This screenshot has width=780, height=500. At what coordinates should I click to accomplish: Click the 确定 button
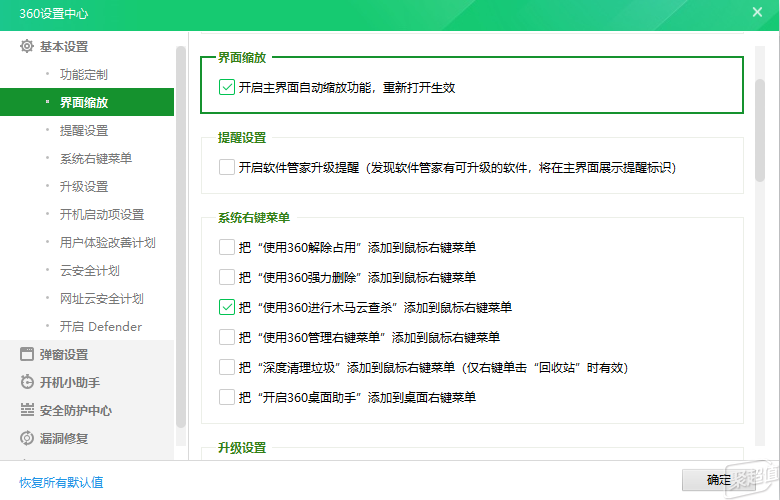point(718,480)
